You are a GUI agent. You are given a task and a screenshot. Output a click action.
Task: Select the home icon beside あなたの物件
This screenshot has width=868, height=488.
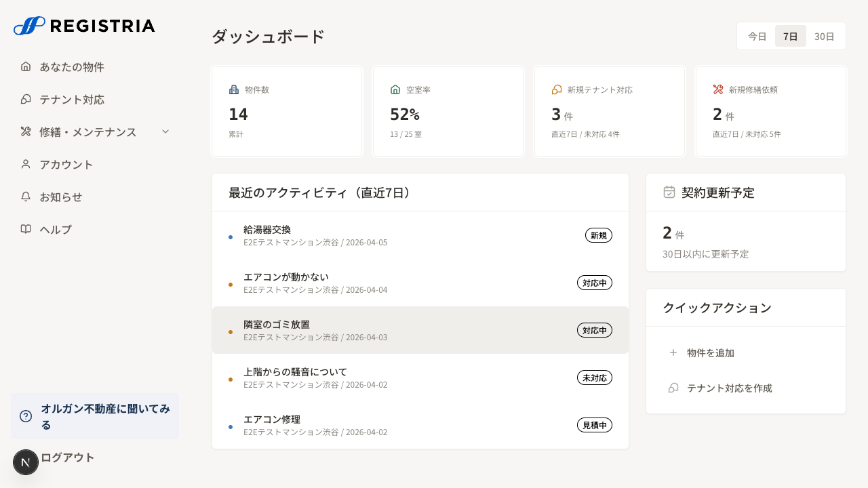point(26,66)
